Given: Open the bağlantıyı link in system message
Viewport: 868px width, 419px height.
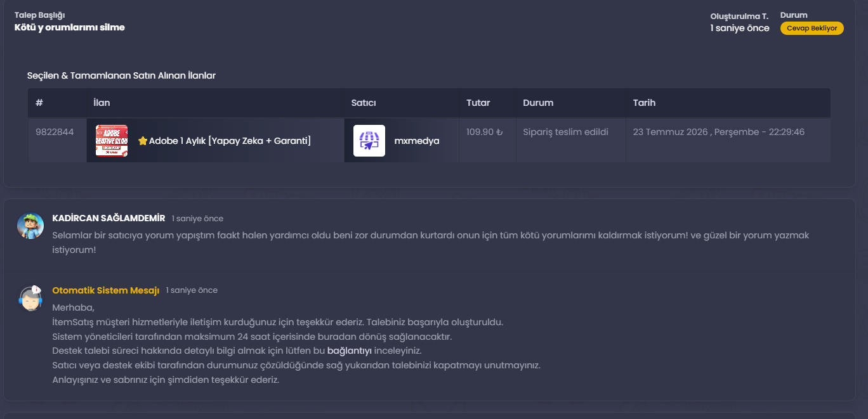Looking at the screenshot, I should [350, 351].
